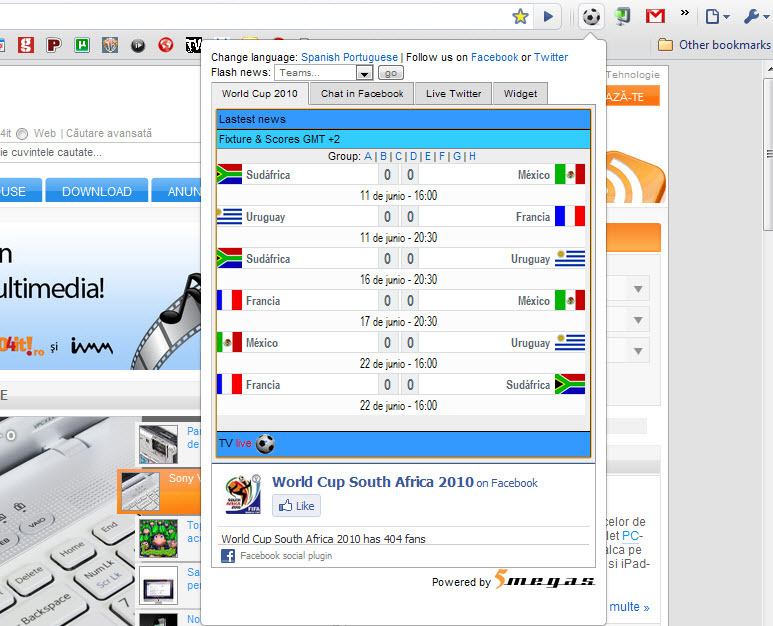
Task: Open the Page menu dropdown
Action: pyautogui.click(x=717, y=17)
